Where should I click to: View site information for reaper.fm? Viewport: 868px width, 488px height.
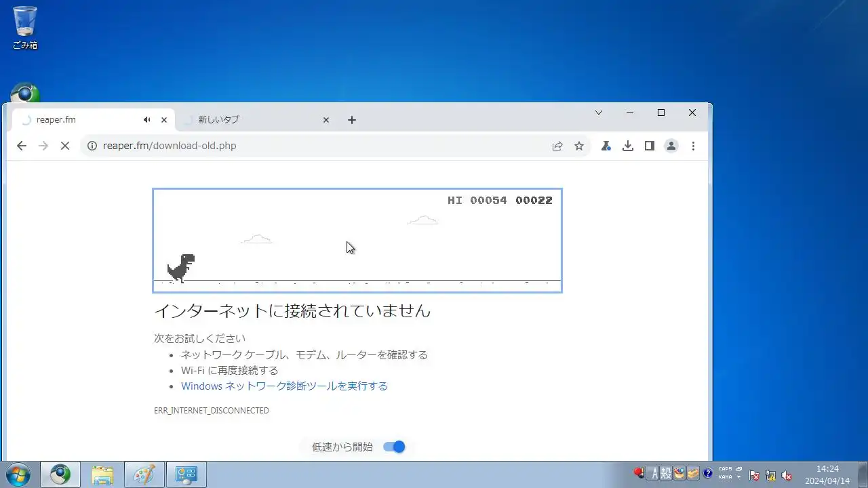(92, 146)
